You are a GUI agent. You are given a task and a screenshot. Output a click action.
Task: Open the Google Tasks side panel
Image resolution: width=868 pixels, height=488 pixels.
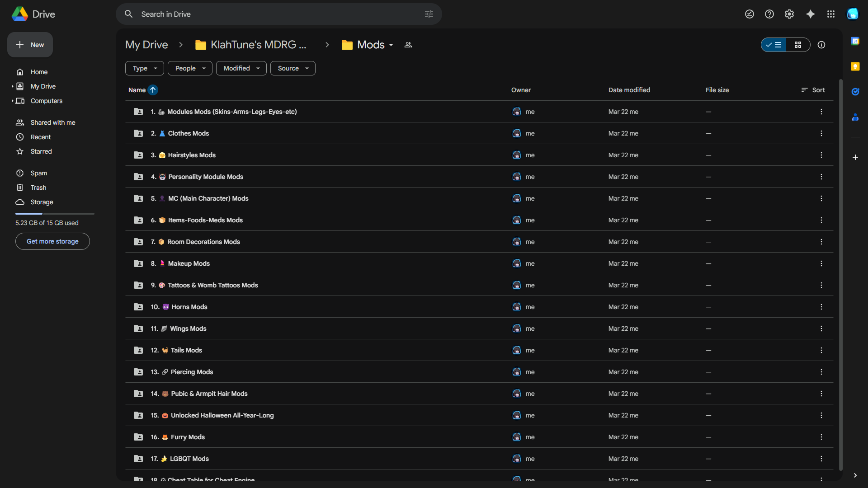coord(855,92)
